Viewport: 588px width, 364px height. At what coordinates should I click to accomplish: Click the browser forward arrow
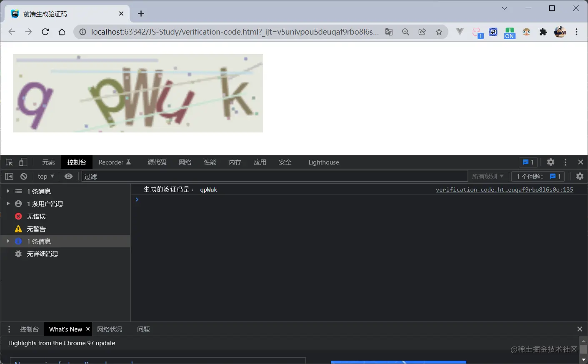[x=28, y=32]
